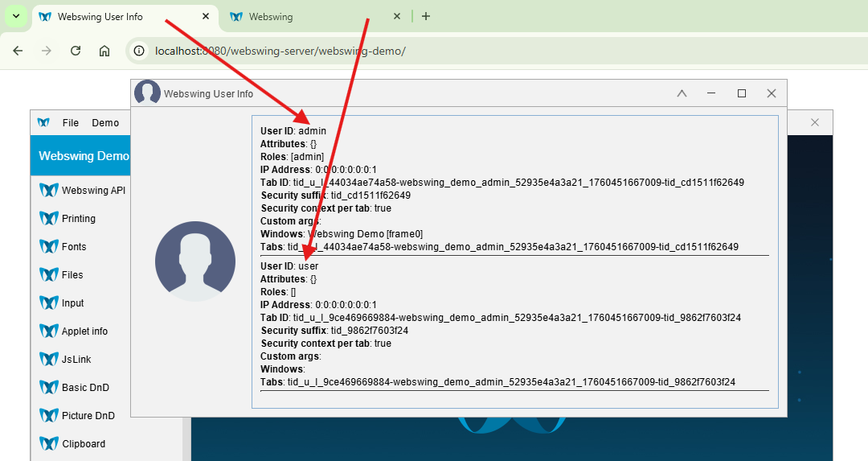
Task: Switch to the Webswing browser tab
Action: pyautogui.click(x=313, y=17)
